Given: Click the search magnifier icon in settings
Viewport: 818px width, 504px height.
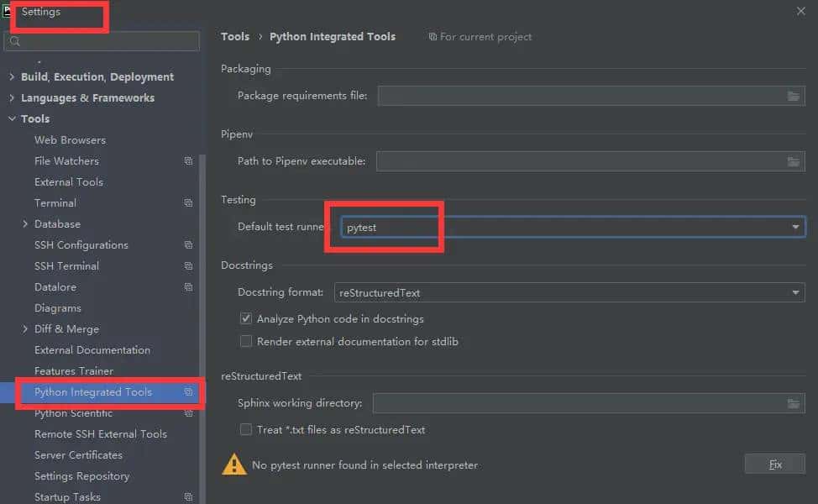Looking at the screenshot, I should (x=13, y=41).
